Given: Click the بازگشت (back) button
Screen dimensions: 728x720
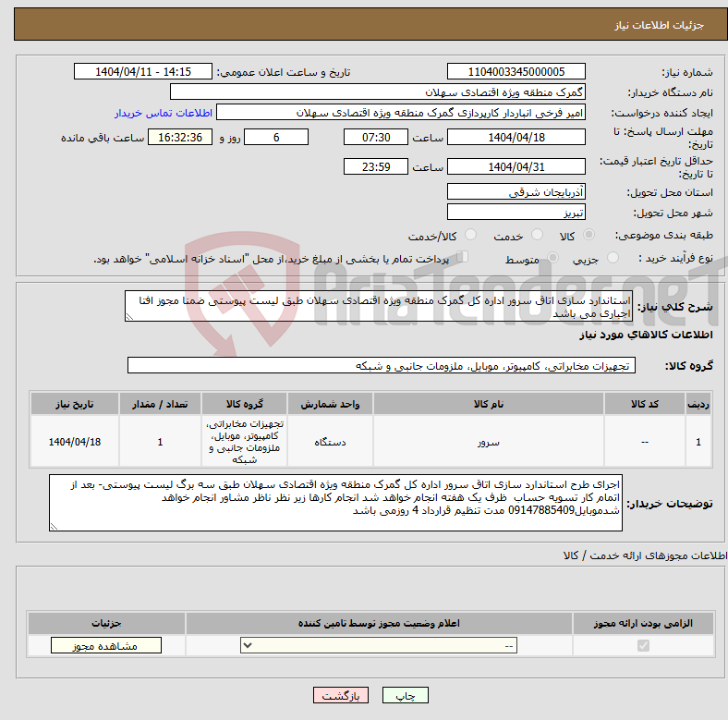Looking at the screenshot, I should coord(341,695).
